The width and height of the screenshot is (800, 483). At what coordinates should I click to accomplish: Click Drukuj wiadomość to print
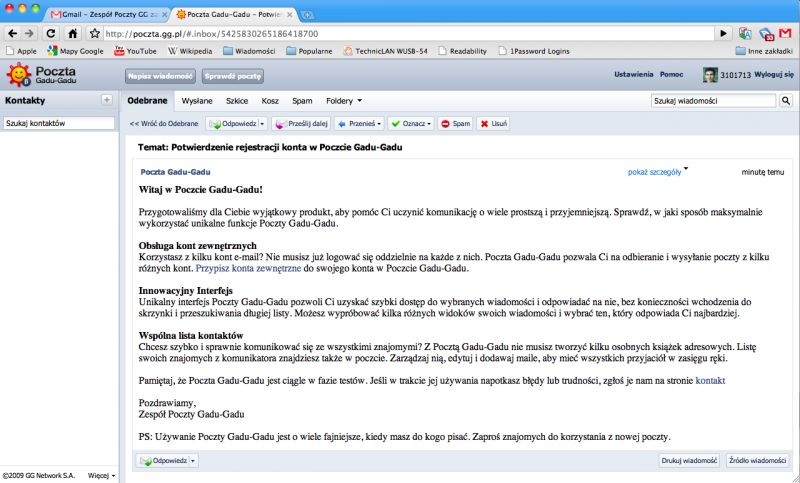coord(689,461)
